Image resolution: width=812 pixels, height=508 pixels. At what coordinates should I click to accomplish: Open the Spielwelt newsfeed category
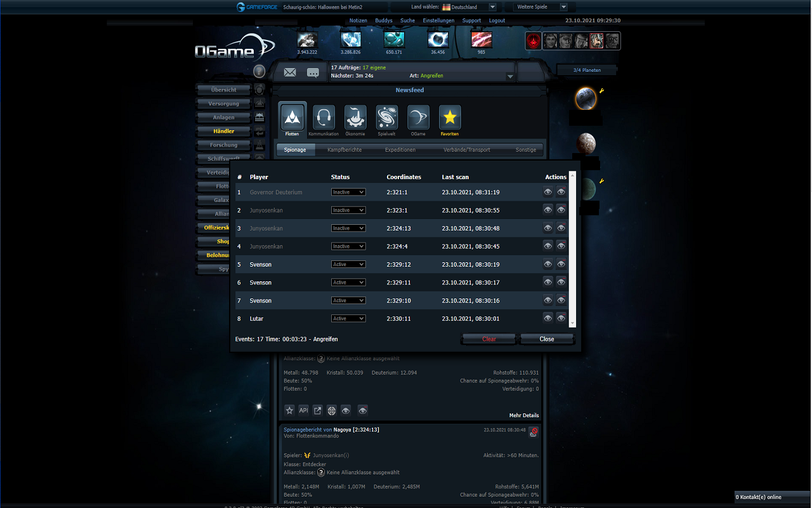(x=387, y=120)
